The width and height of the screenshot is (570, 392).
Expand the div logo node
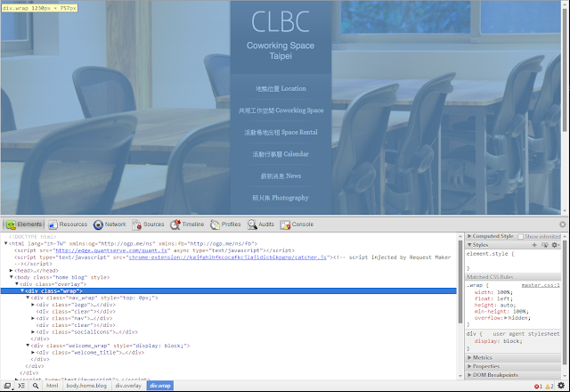(x=33, y=305)
